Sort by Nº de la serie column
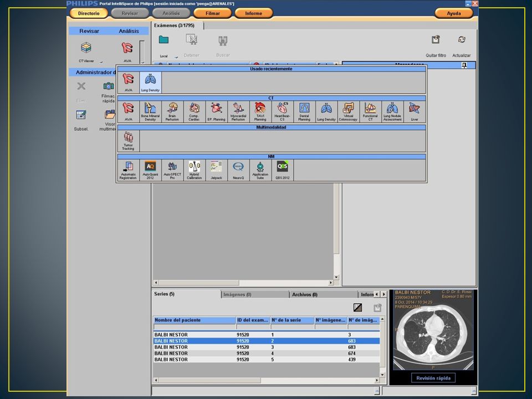 tap(292, 320)
